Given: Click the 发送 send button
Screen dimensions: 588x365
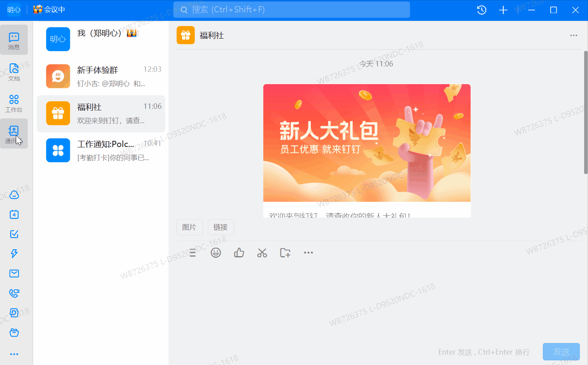Looking at the screenshot, I should point(561,351).
